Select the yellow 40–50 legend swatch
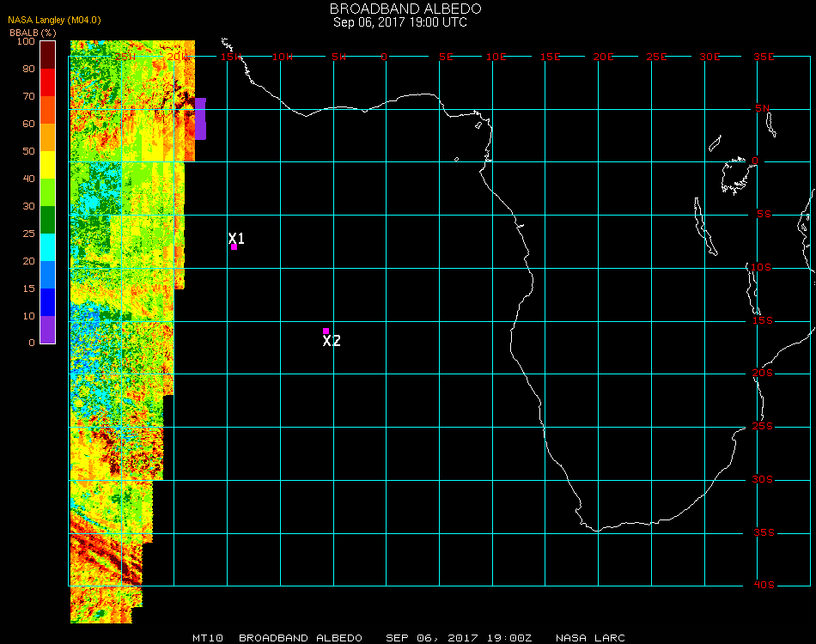This screenshot has width=816, height=644. [48, 164]
